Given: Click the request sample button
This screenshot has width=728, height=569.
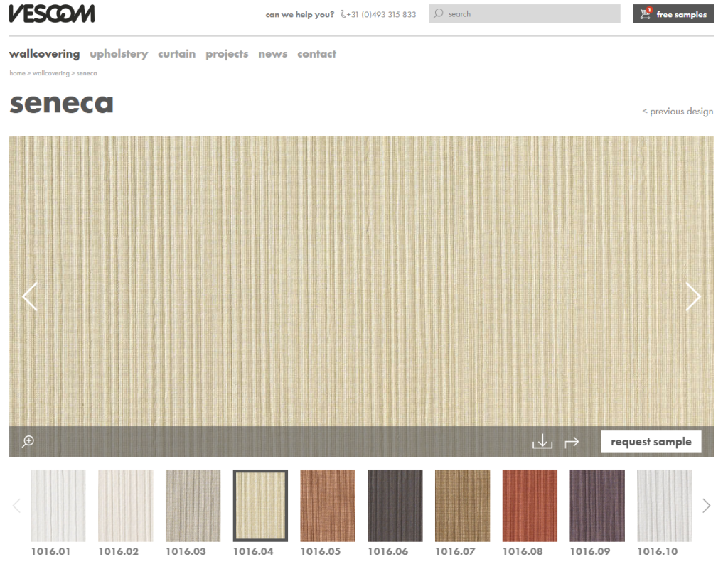Looking at the screenshot, I should click(651, 441).
